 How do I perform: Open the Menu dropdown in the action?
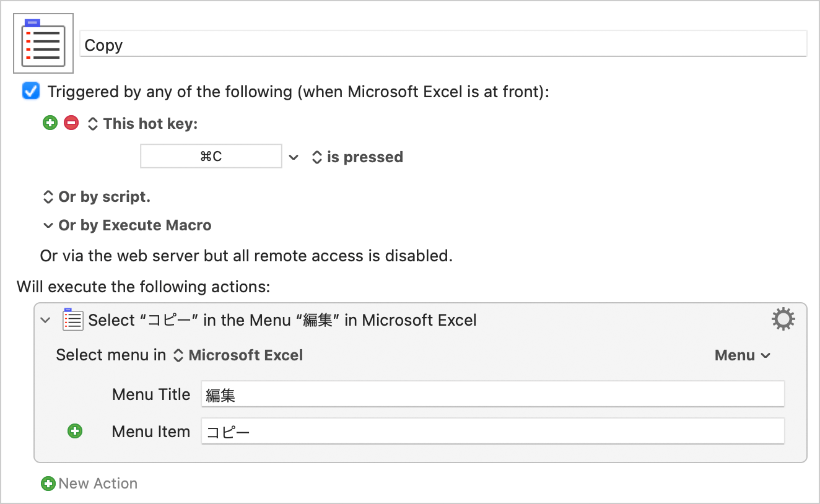coord(742,355)
